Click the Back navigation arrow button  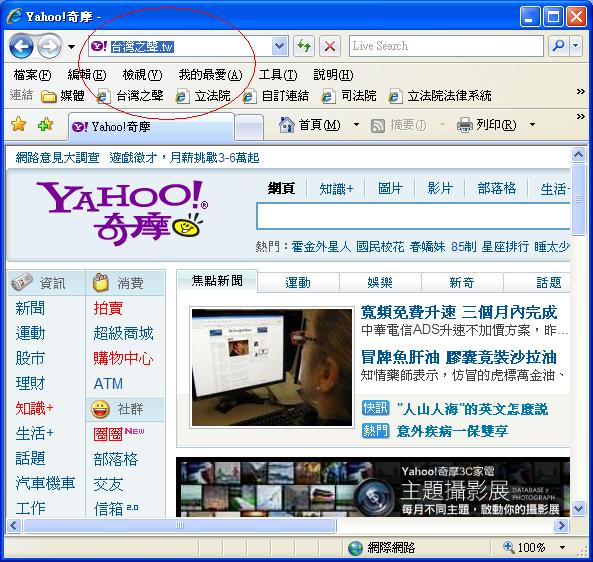click(x=21, y=47)
